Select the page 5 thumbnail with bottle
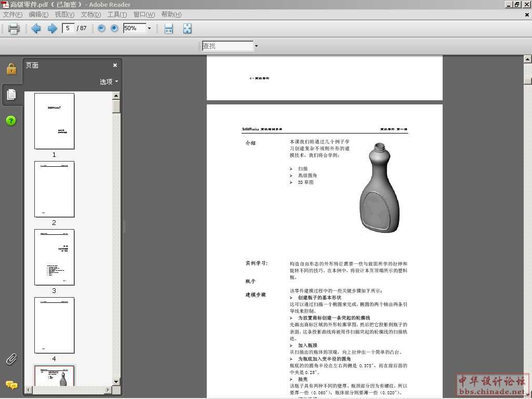The width and height of the screenshot is (532, 399). [x=54, y=376]
